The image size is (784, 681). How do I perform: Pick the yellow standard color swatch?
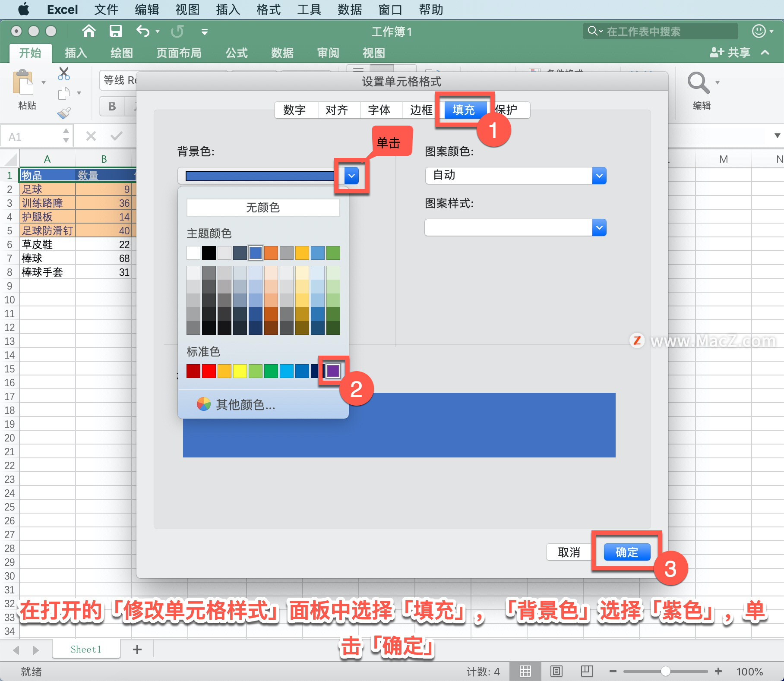click(x=240, y=371)
